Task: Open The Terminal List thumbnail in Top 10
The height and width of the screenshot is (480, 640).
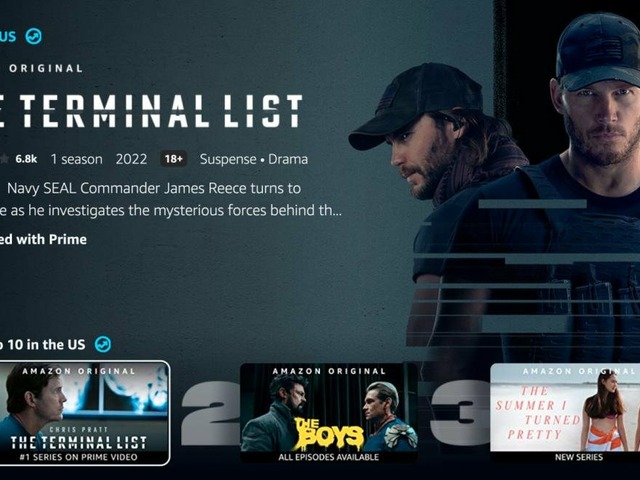Action: coord(84,413)
